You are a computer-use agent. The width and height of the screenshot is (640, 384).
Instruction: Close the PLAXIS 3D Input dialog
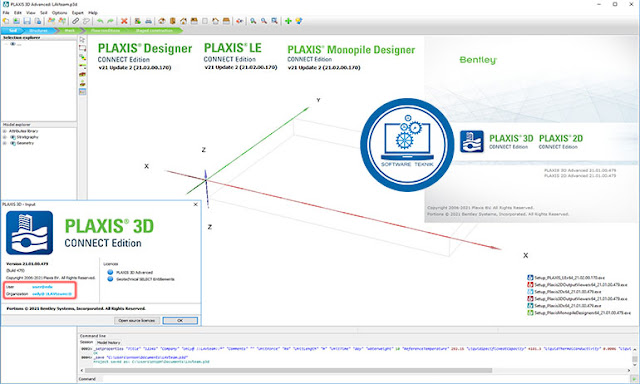(195, 204)
